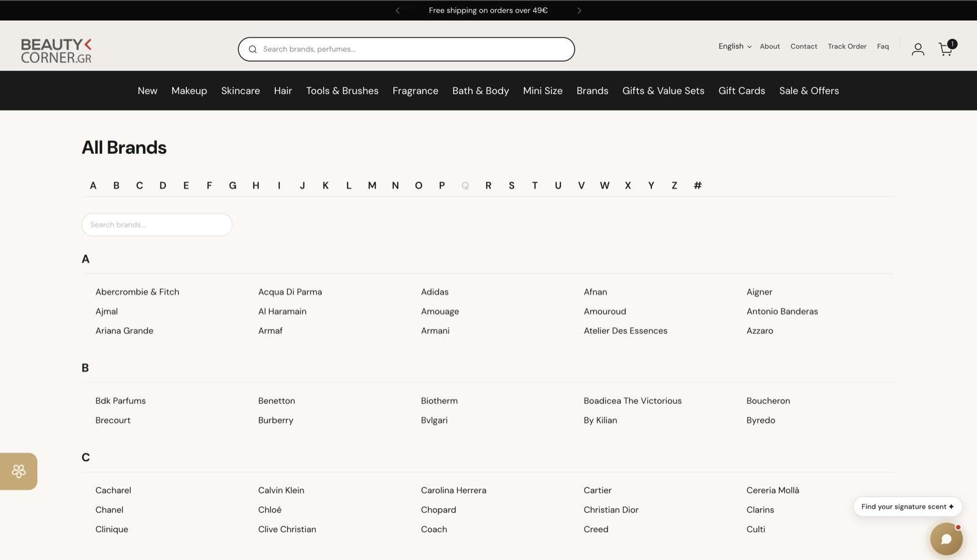The image size is (977, 560).
Task: Select Antonio Banderas brand
Action: (x=782, y=311)
